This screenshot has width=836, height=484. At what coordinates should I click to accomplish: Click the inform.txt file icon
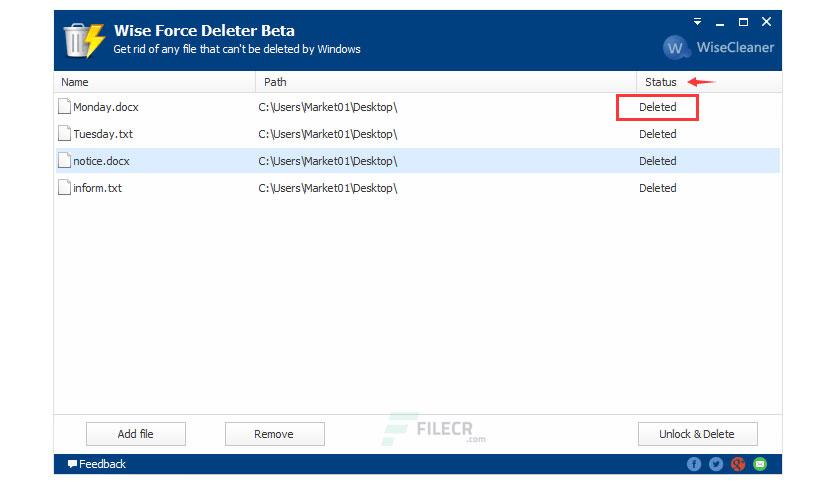tap(65, 187)
